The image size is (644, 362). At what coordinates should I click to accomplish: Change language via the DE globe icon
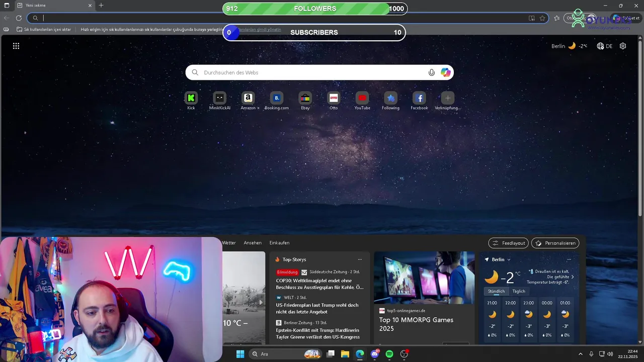tap(605, 46)
